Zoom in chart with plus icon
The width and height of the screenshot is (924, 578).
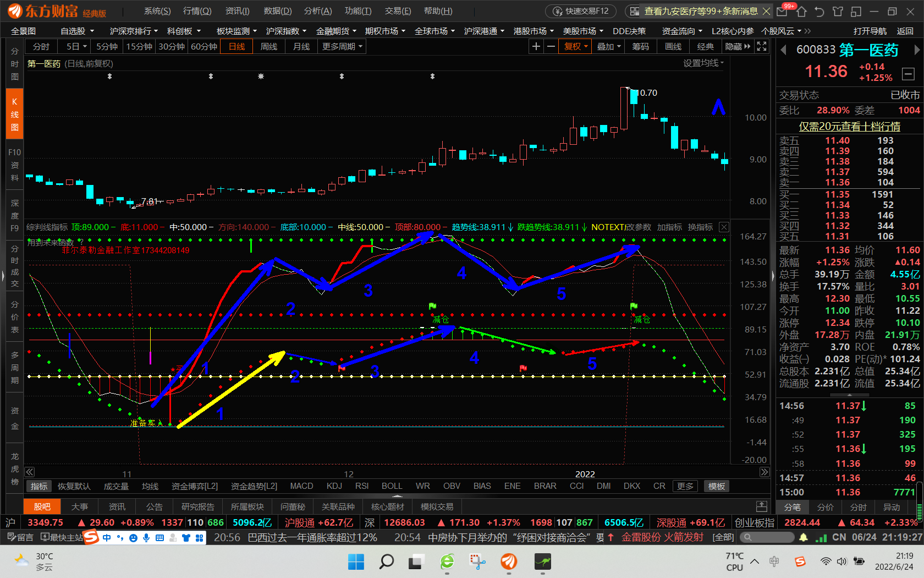[536, 47]
